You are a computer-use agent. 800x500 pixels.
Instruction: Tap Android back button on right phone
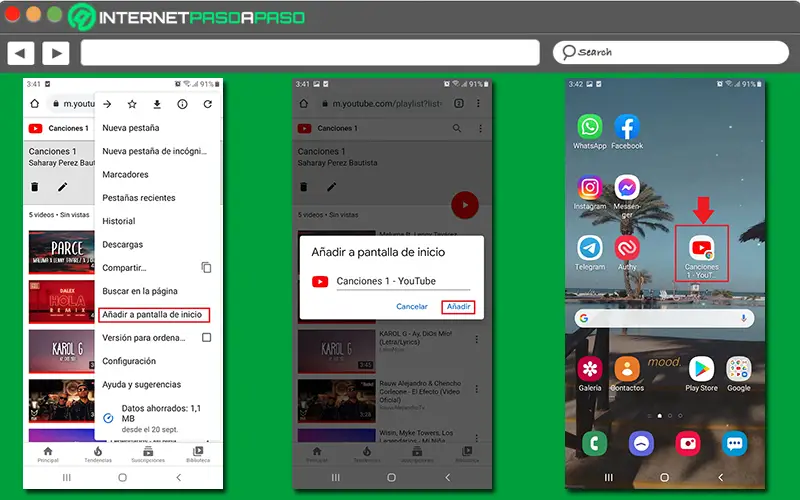720,477
